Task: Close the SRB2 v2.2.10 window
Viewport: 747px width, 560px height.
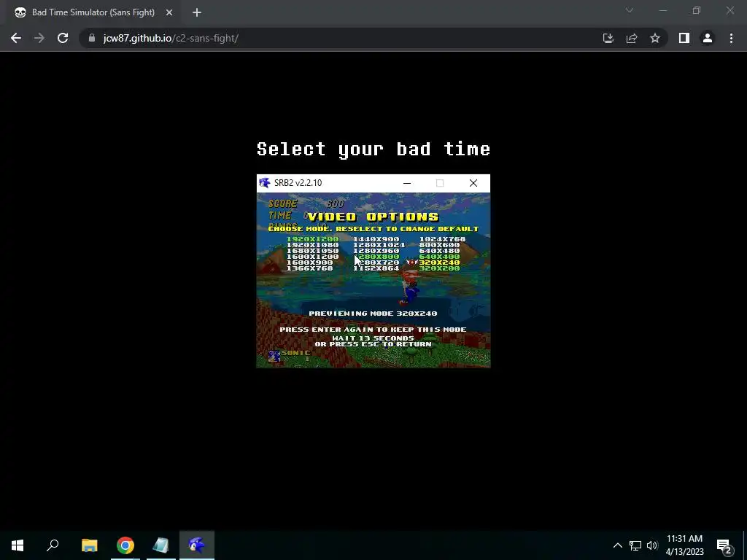Action: pyautogui.click(x=473, y=183)
